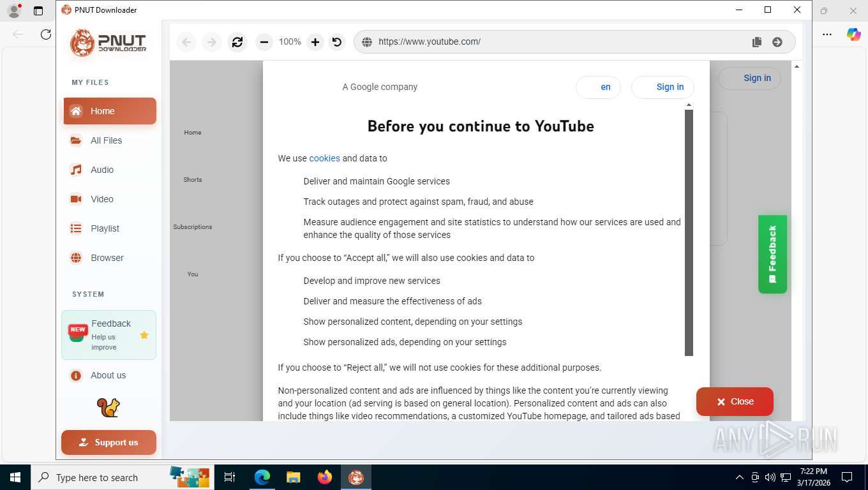Click the "MY FILES" sidebar heading
The image size is (868, 490).
tap(90, 82)
